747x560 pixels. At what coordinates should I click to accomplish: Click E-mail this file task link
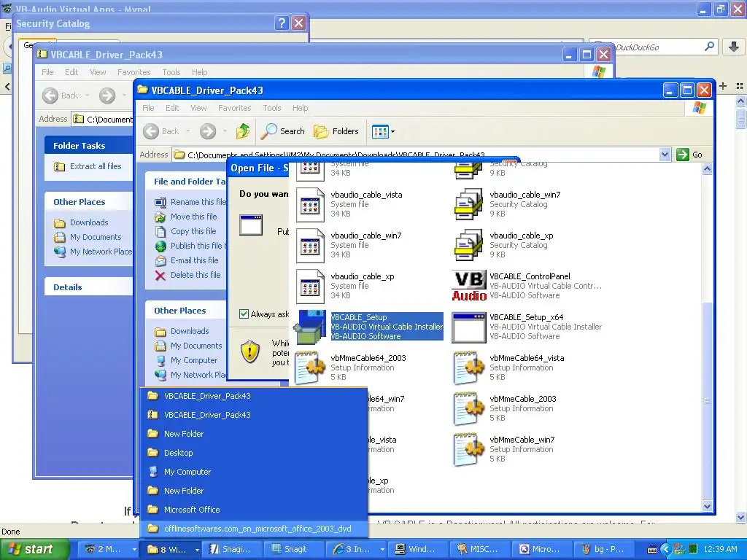point(194,260)
